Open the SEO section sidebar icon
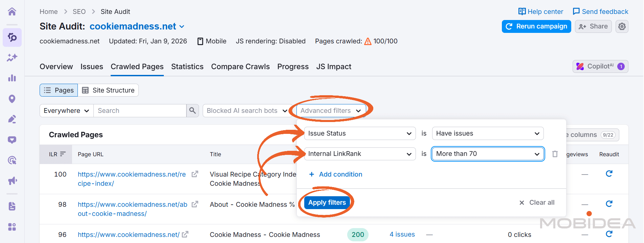This screenshot has height=243, width=644. pyautogui.click(x=12, y=37)
